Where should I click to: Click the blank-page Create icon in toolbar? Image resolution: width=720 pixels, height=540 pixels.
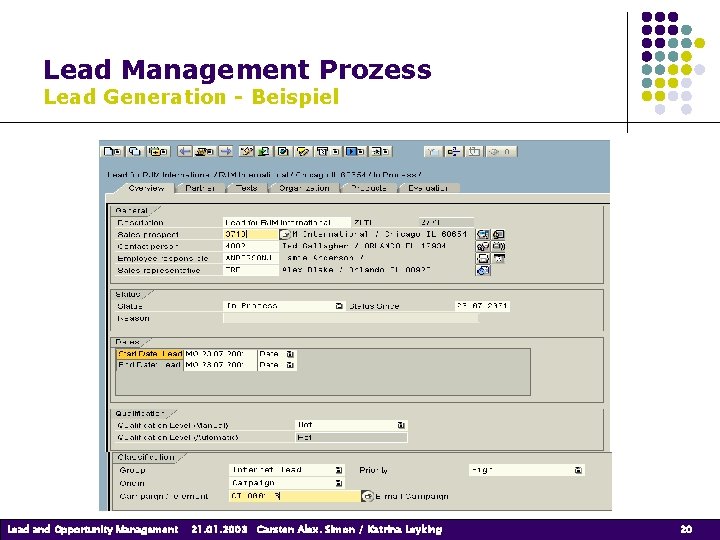click(112, 152)
